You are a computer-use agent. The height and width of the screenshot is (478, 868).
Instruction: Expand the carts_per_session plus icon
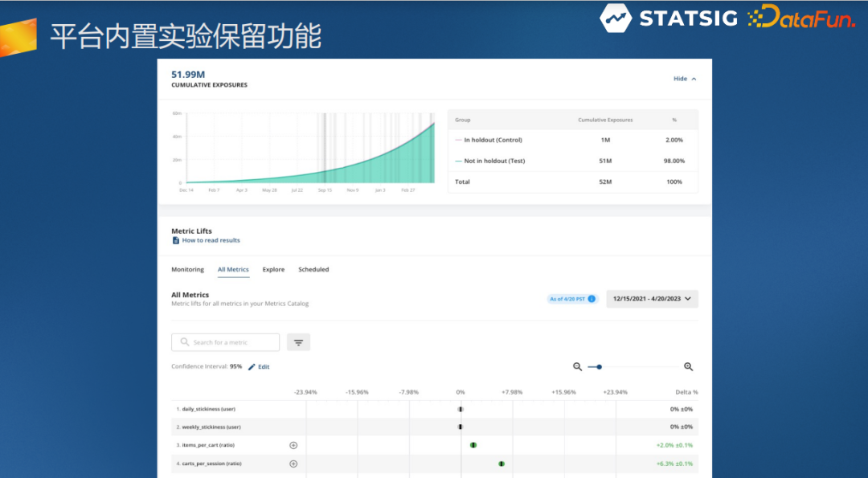tap(293, 464)
